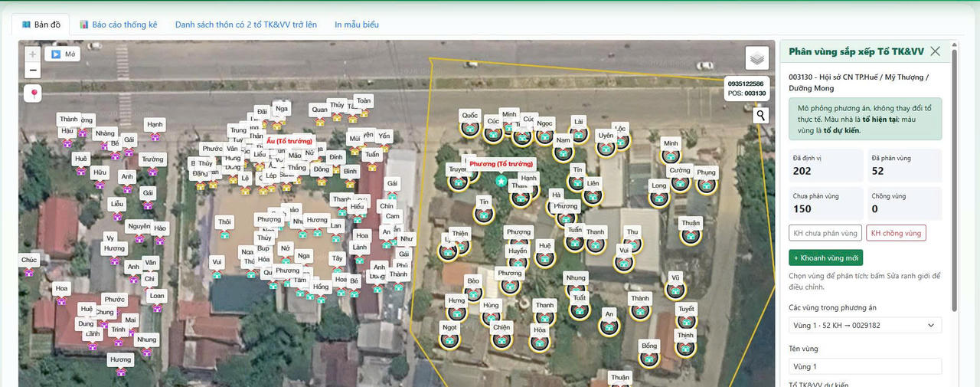Click the Liên house marker

(593, 196)
